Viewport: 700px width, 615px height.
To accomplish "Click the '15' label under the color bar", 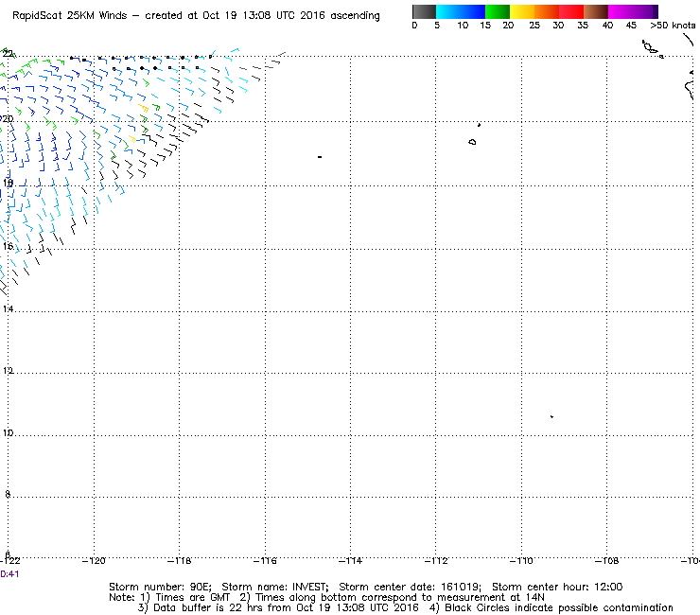I will [485, 26].
